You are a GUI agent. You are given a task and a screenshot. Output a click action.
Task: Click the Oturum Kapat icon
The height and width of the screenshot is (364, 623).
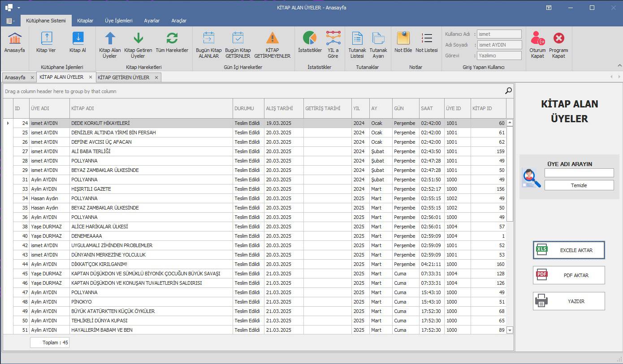pos(537,39)
